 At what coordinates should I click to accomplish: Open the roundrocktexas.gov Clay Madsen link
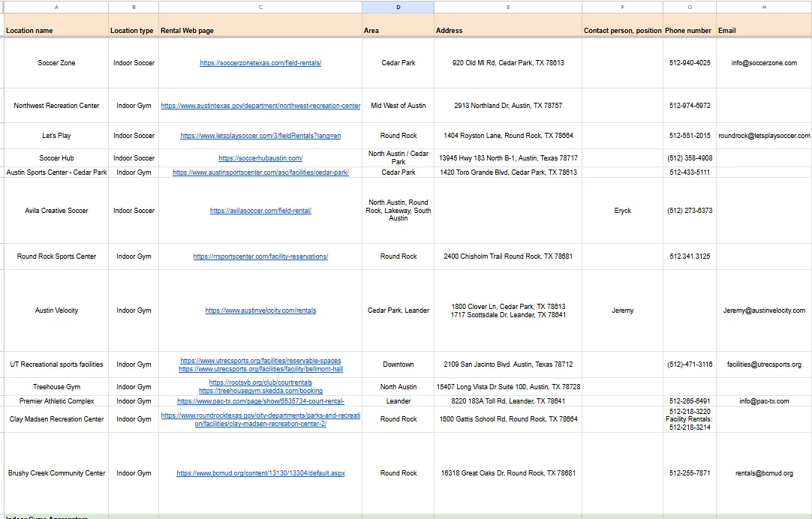tap(260, 420)
